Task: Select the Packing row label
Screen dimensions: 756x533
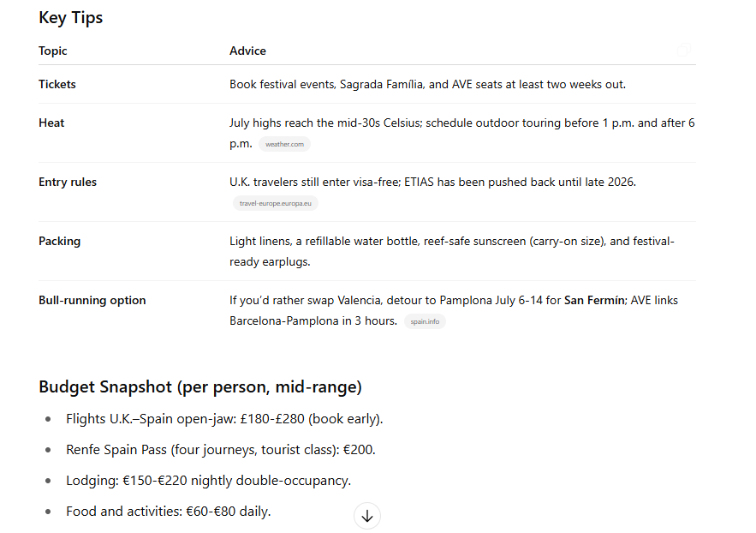Action: pyautogui.click(x=59, y=241)
